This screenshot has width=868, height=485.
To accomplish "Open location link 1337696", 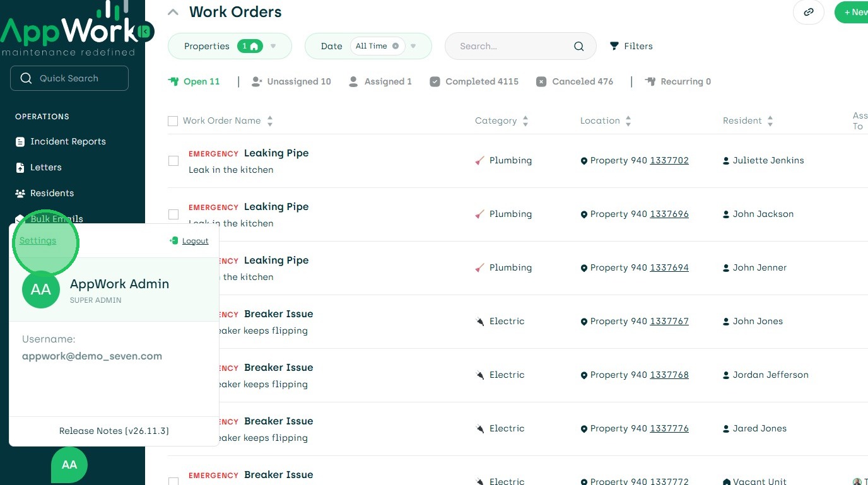I will (669, 214).
